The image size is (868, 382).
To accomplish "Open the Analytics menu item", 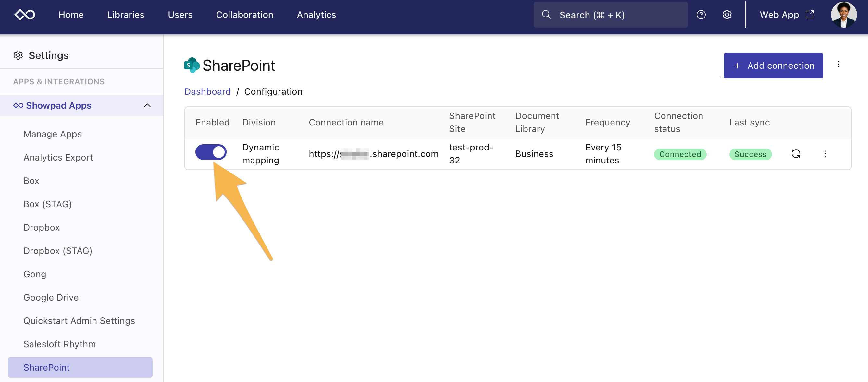I will click(x=316, y=15).
